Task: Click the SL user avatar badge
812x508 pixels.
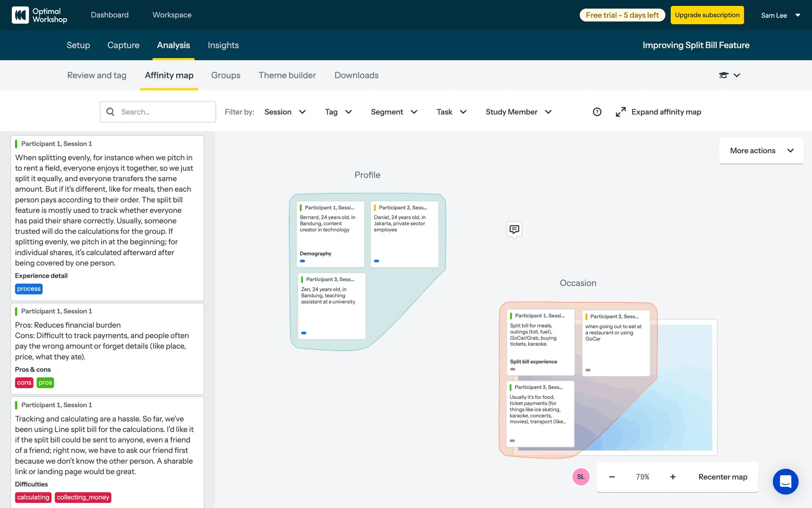Action: (x=581, y=477)
